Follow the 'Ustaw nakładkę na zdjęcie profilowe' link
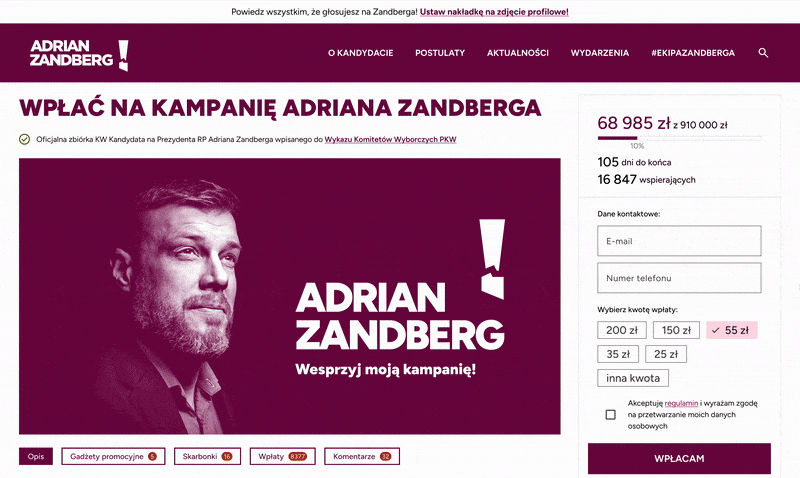 tap(494, 12)
